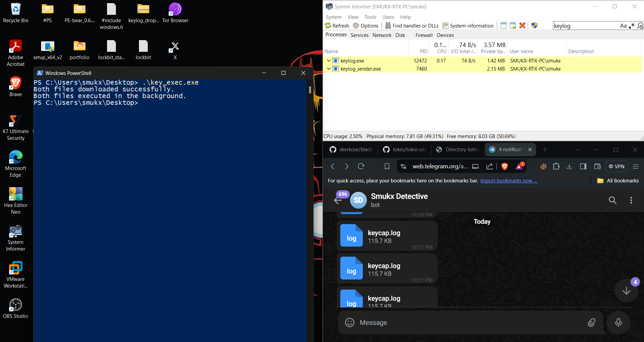Click the find window and thread icon
Screen dimensions: 644x342
[513, 26]
